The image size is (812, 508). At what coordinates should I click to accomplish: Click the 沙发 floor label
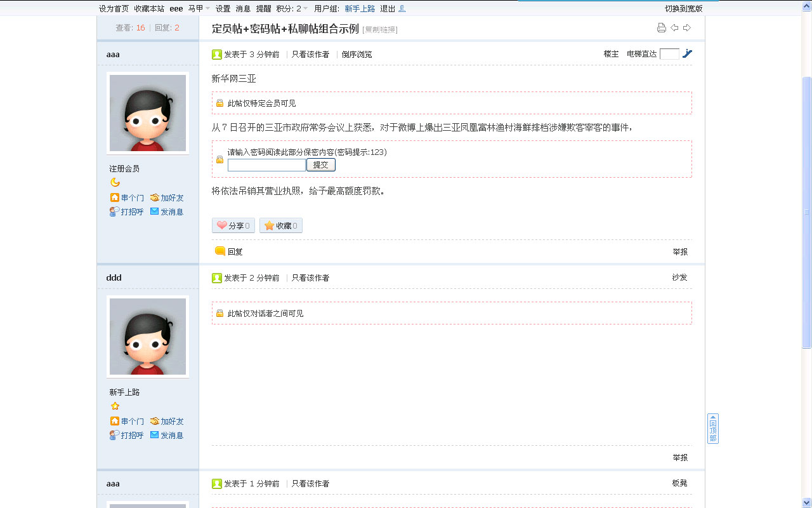tap(679, 277)
